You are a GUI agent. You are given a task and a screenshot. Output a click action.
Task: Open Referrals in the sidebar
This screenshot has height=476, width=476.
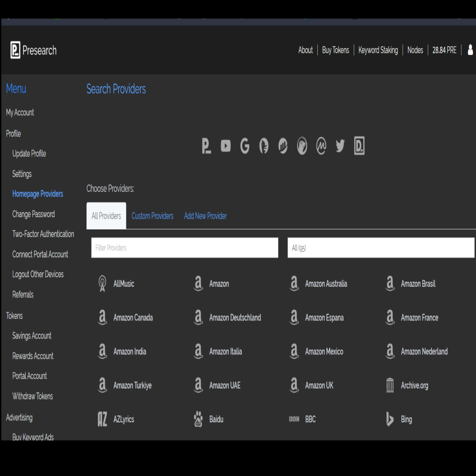pyautogui.click(x=23, y=294)
